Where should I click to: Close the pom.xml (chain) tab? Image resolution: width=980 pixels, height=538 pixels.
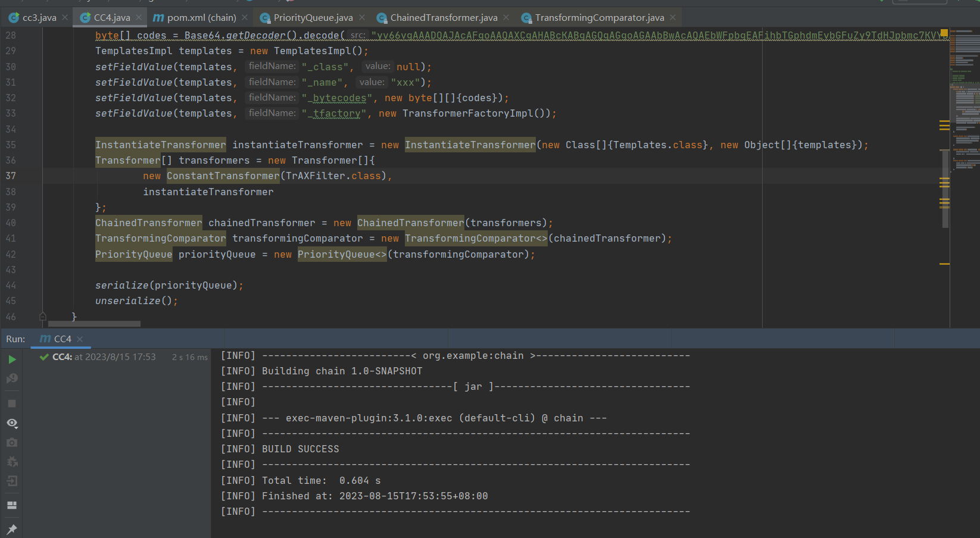[245, 18]
